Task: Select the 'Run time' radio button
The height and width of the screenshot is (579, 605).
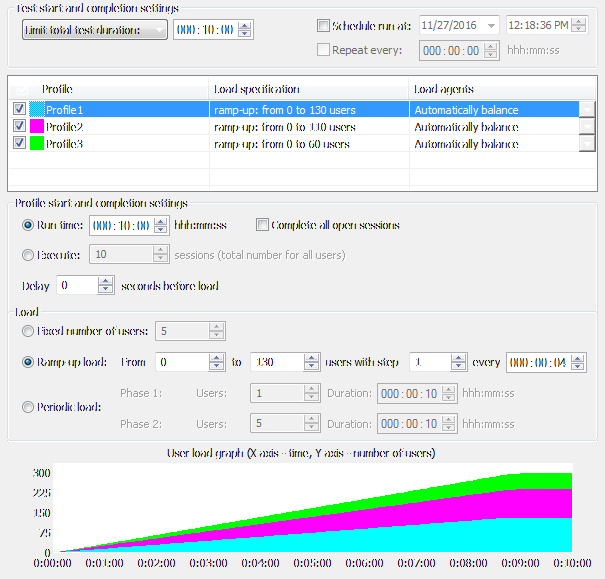Action: tap(27, 225)
